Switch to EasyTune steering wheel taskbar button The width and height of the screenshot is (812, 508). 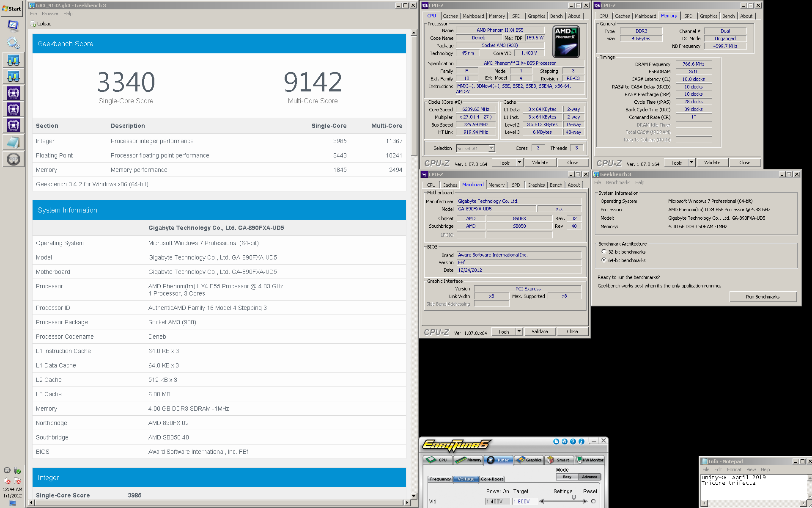pos(13,159)
